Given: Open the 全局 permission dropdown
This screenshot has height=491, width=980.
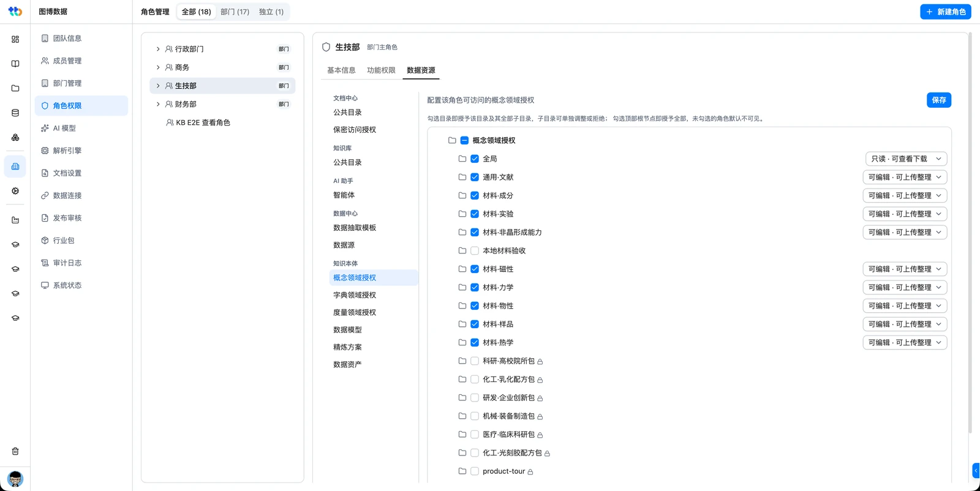Looking at the screenshot, I should coord(906,159).
